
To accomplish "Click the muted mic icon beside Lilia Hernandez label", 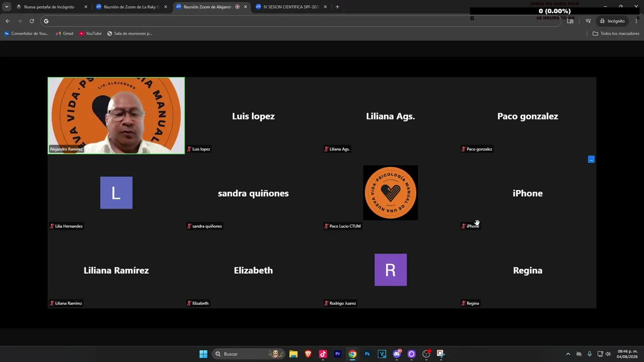I will tap(52, 226).
